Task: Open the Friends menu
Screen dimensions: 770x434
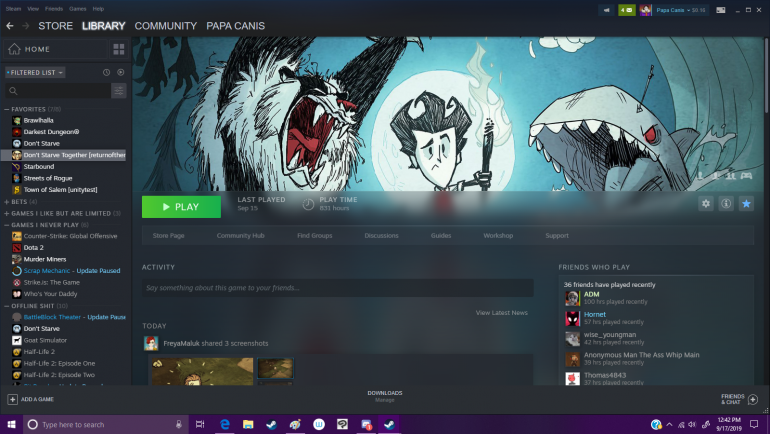Action: 54,9
